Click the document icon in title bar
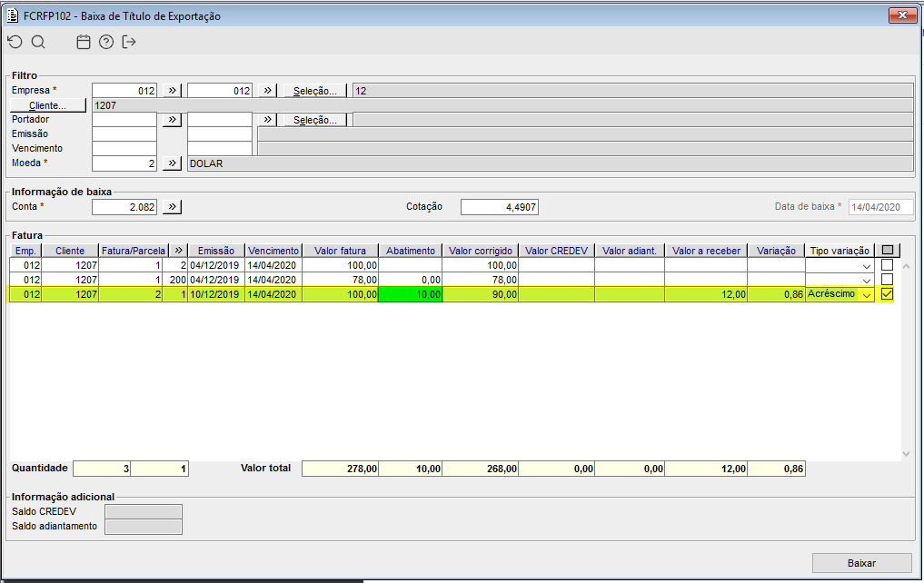 pos(13,16)
